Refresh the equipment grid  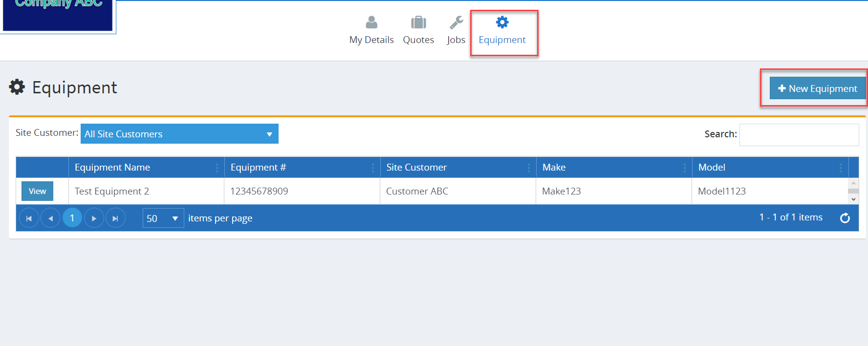[x=845, y=218]
